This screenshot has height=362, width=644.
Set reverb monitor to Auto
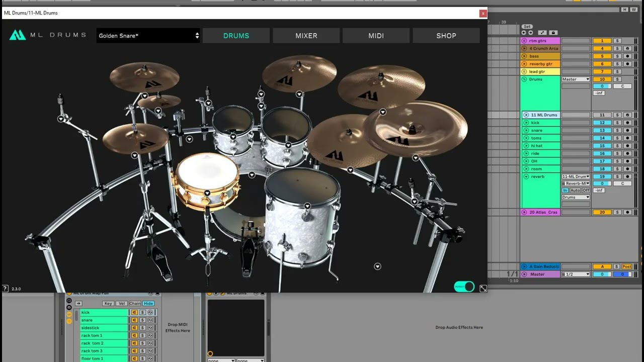pos(575,191)
